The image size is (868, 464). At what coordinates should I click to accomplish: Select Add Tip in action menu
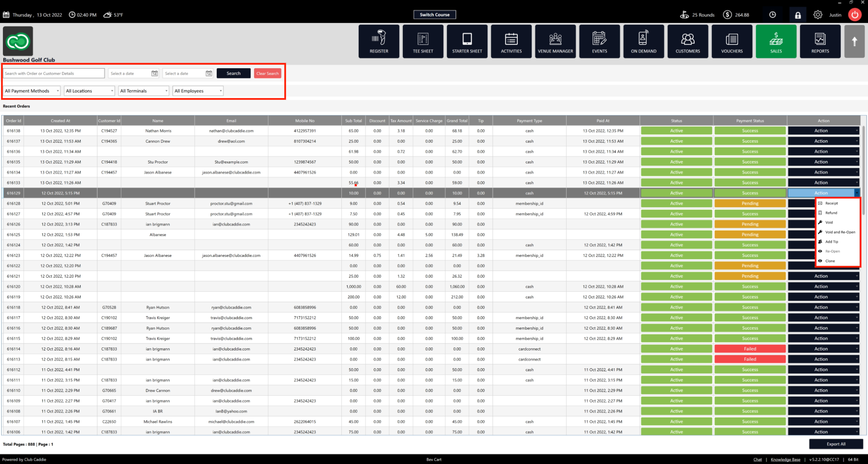click(x=832, y=242)
